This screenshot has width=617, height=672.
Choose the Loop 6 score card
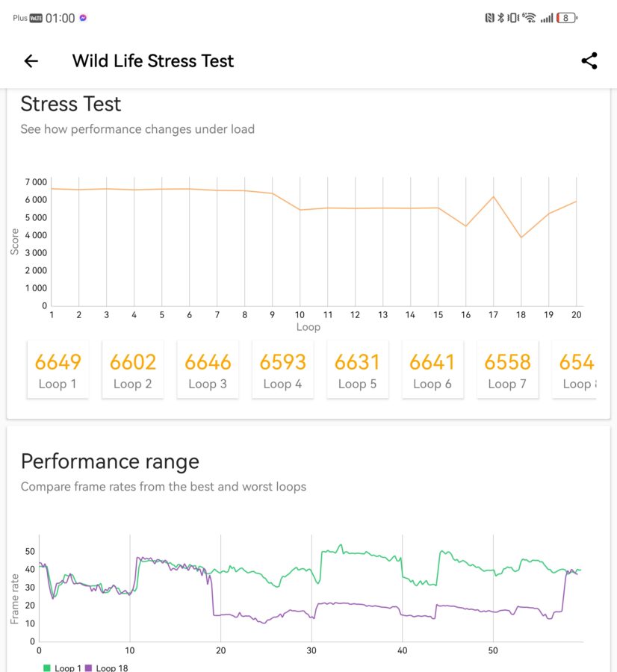point(432,370)
